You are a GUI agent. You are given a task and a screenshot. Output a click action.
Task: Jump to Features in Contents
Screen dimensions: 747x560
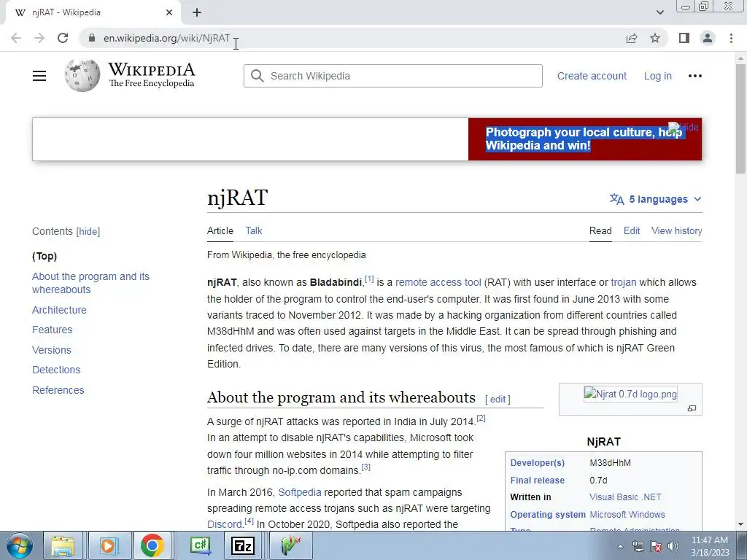[x=53, y=330]
